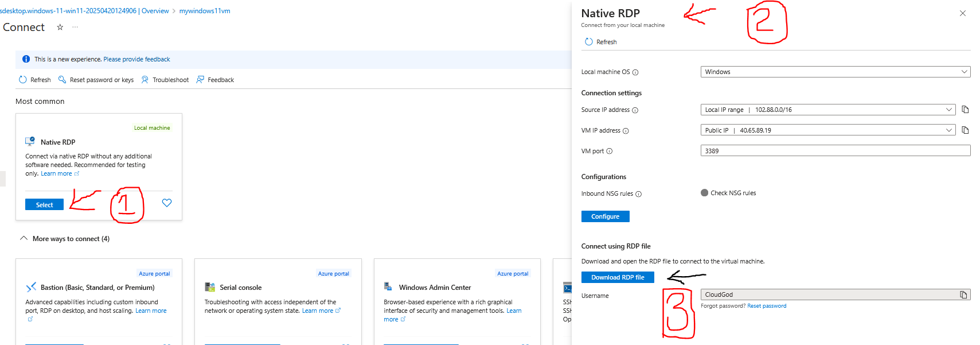Click the Windows Admin Center card icon
The image size is (980, 345).
(x=388, y=286)
